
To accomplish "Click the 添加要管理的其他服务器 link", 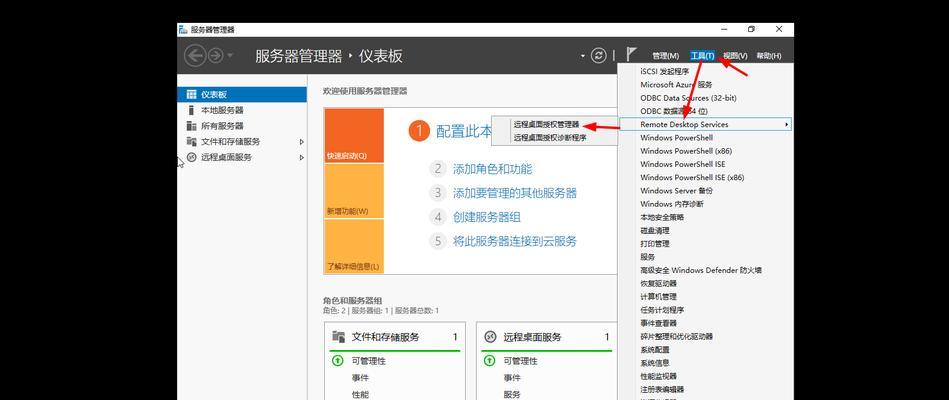I will point(514,193).
